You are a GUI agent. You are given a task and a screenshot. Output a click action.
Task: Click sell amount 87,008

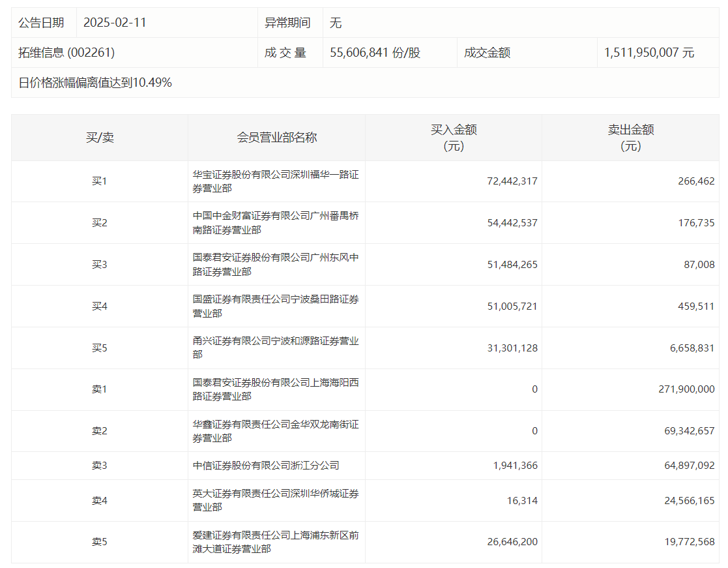(699, 265)
